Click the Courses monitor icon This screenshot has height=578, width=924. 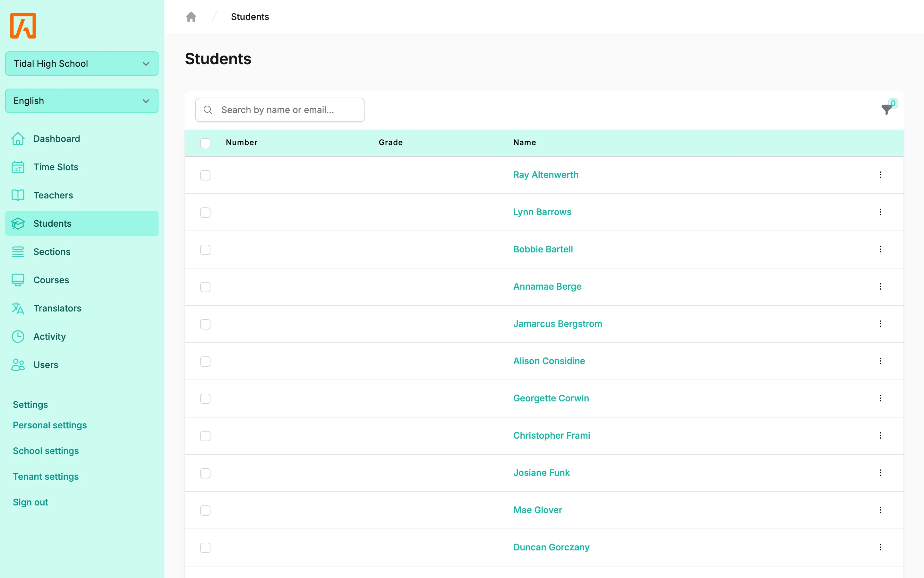[18, 280]
